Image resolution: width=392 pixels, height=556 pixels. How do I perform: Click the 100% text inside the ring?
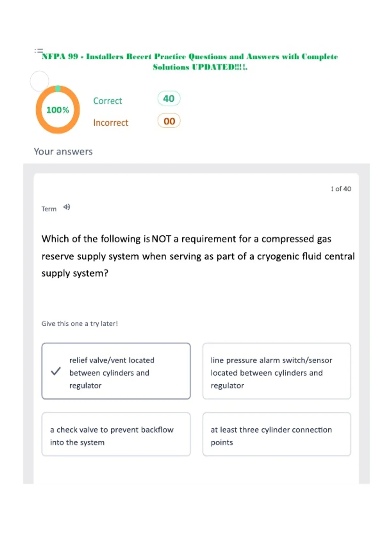[x=58, y=110]
